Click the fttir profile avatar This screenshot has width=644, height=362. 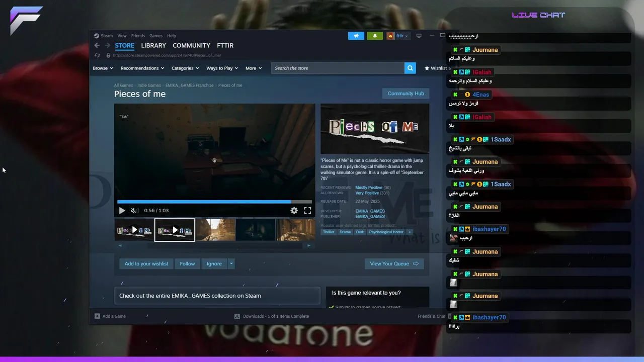[x=390, y=36]
